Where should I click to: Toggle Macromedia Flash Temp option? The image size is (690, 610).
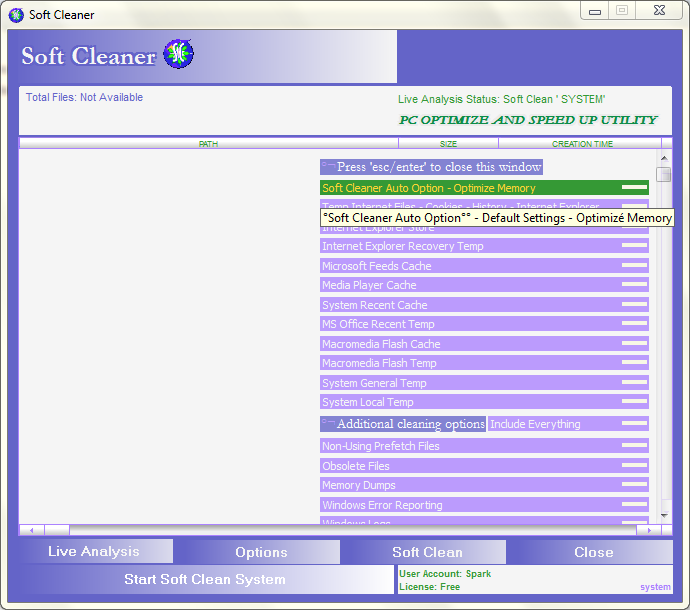click(x=484, y=363)
